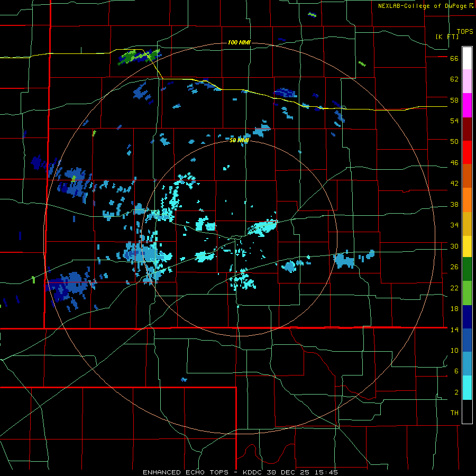
Task: Click the 66 legend value
Action: point(454,59)
